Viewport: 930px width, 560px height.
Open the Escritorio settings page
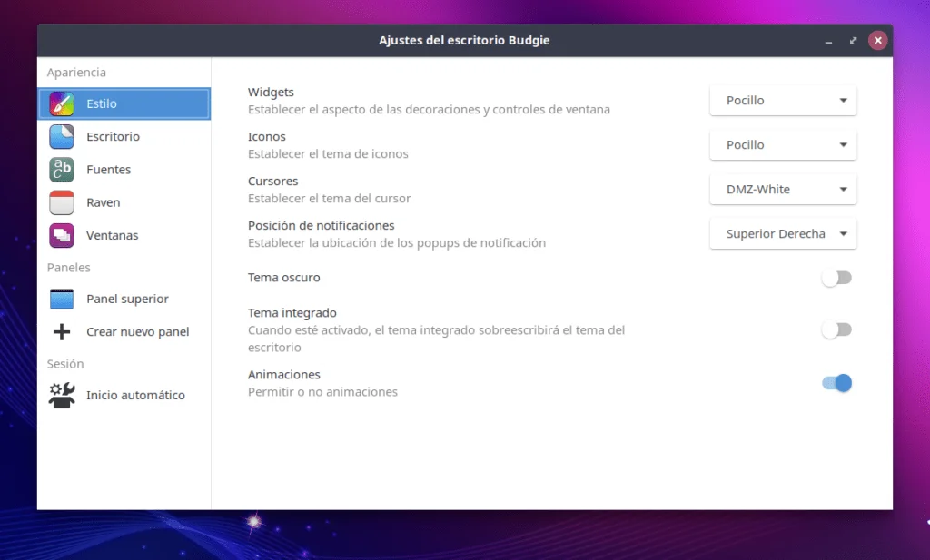124,137
